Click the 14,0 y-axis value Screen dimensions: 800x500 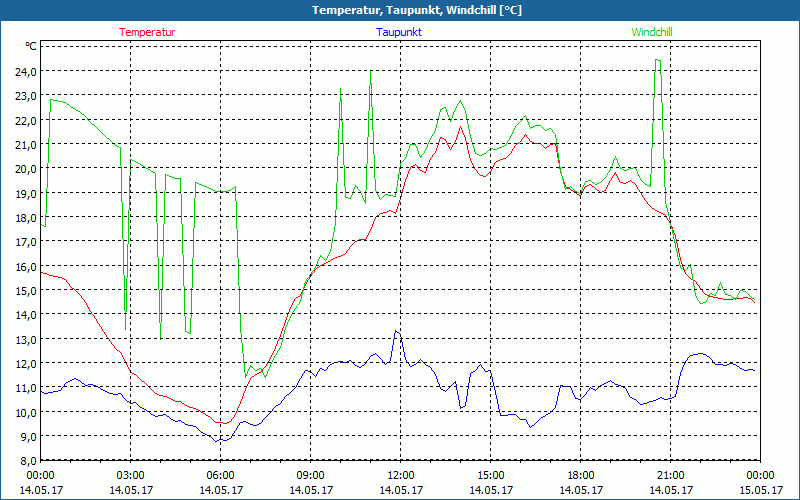pyautogui.click(x=24, y=315)
